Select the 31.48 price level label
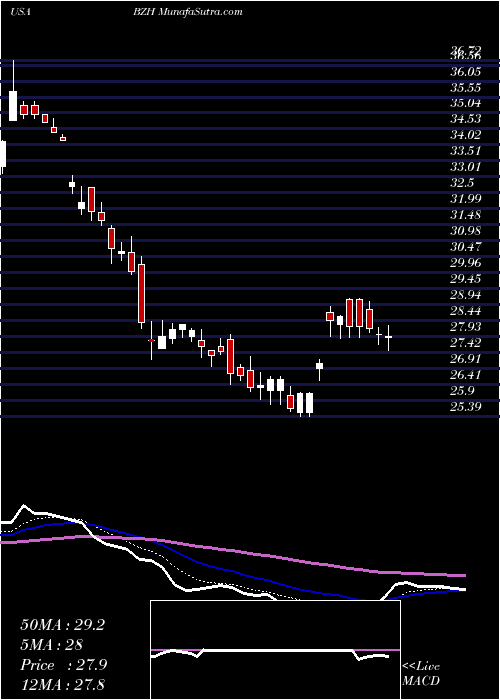The height and width of the screenshot is (700, 500). (465, 215)
